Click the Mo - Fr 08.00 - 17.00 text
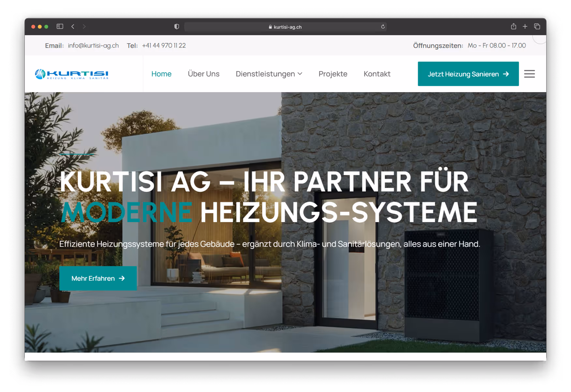Viewport: 571px width, 392px height. coord(497,46)
